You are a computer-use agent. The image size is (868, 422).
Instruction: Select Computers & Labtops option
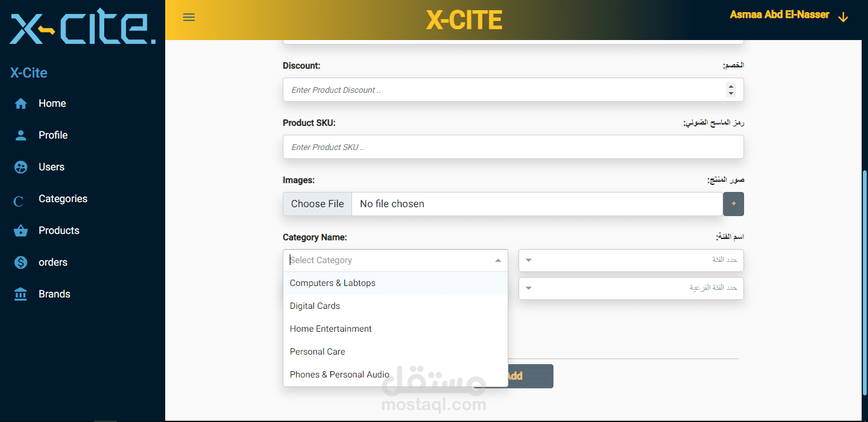coord(395,283)
